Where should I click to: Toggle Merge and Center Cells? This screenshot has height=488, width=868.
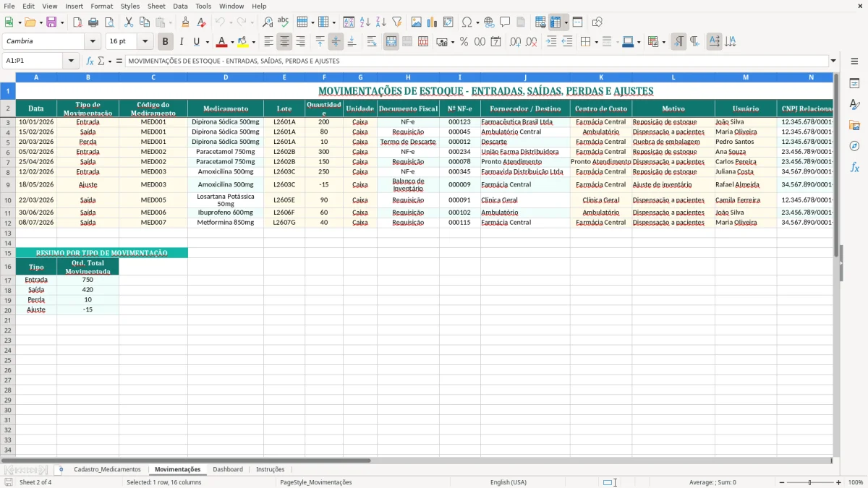coord(391,42)
